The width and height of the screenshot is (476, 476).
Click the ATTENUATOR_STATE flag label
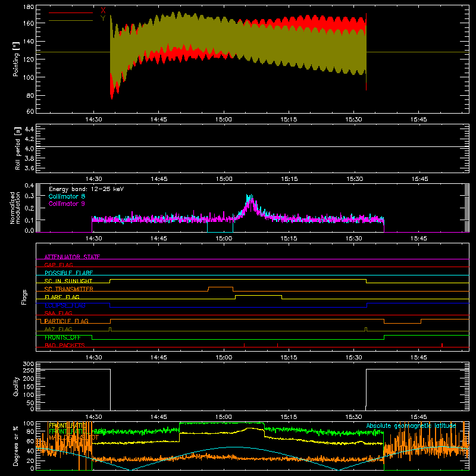coord(72,257)
